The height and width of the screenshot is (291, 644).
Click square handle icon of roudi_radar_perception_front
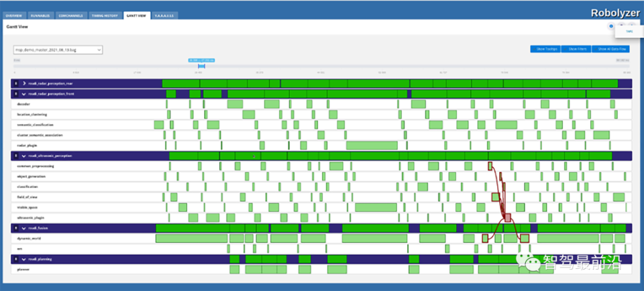click(16, 94)
